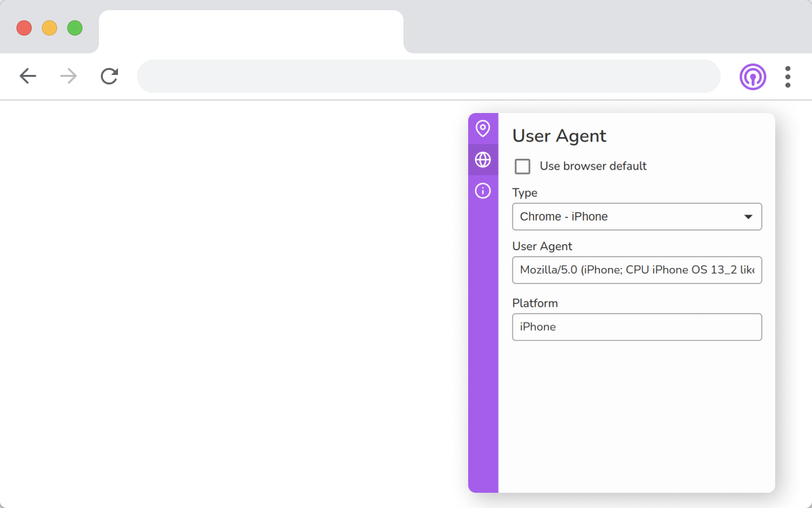Minimize the window with the yellow button

click(x=49, y=28)
